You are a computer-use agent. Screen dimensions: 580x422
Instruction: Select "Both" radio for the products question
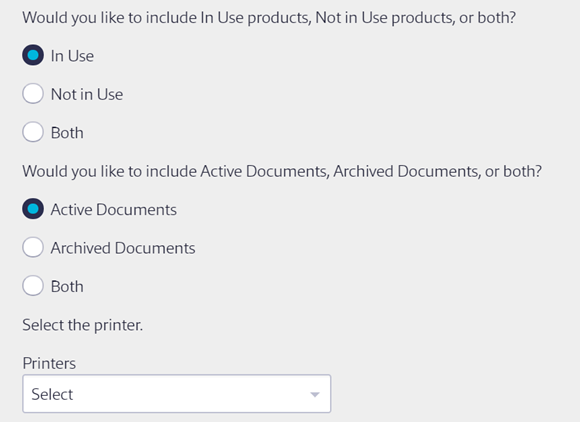coord(33,132)
